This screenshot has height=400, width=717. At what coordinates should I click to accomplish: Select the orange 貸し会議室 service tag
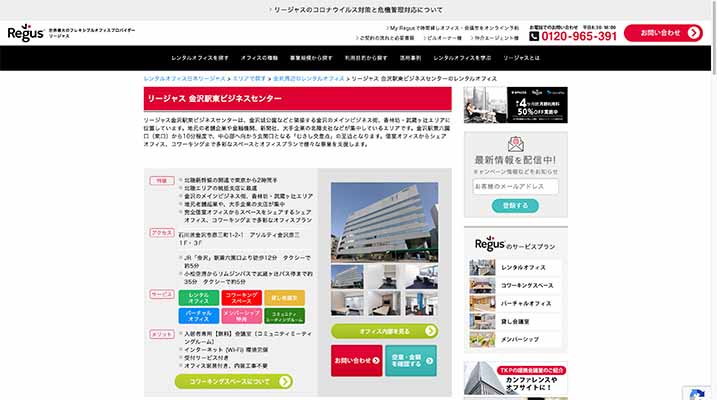coord(284,298)
